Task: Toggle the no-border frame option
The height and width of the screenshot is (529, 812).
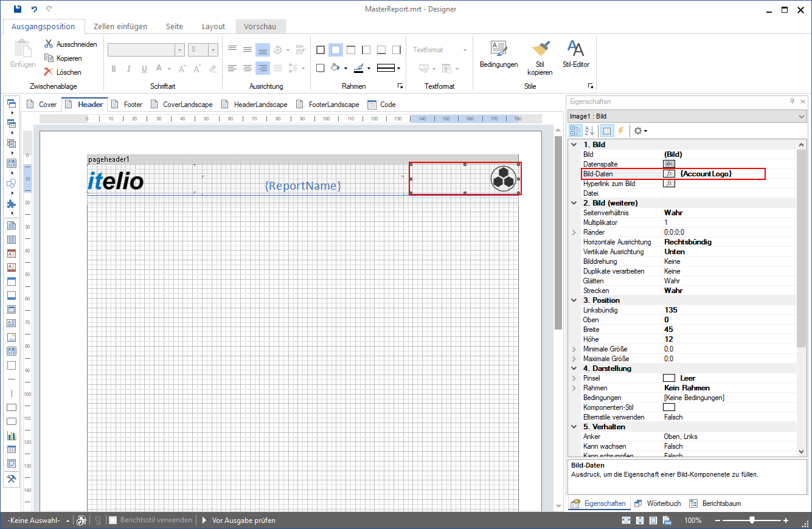Action: [x=336, y=50]
